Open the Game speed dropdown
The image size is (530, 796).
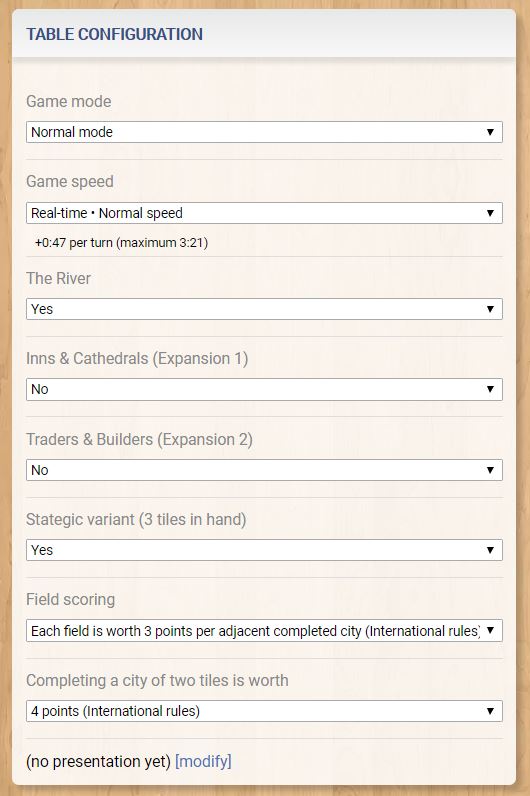(264, 213)
